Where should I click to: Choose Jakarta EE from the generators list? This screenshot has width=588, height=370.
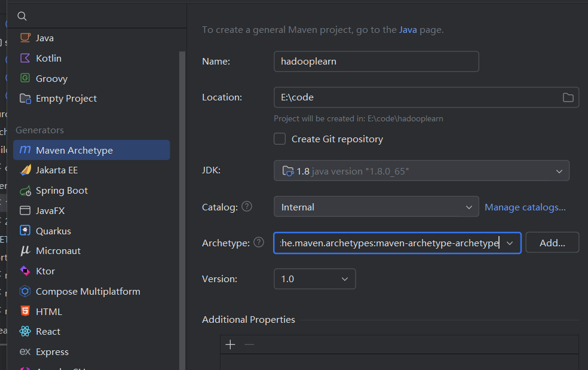click(57, 170)
